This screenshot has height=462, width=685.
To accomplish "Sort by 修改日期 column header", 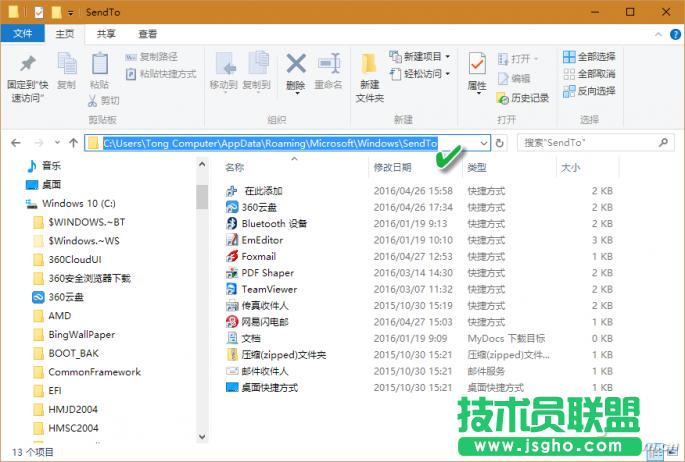I will click(x=392, y=167).
